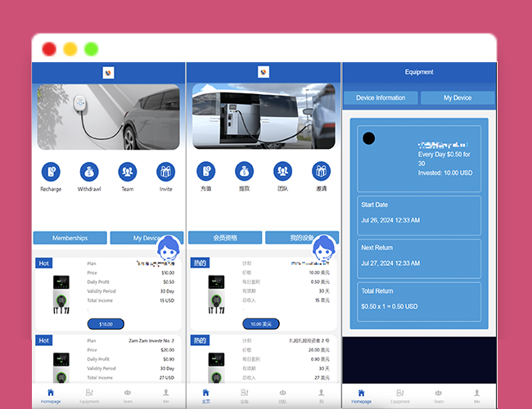This screenshot has width=532, height=409.
Task: Tap the Recharge icon in the English home screen
Action: (x=51, y=172)
